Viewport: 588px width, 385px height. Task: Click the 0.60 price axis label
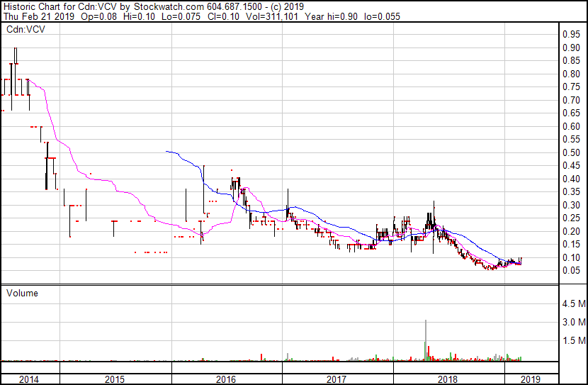click(x=571, y=126)
